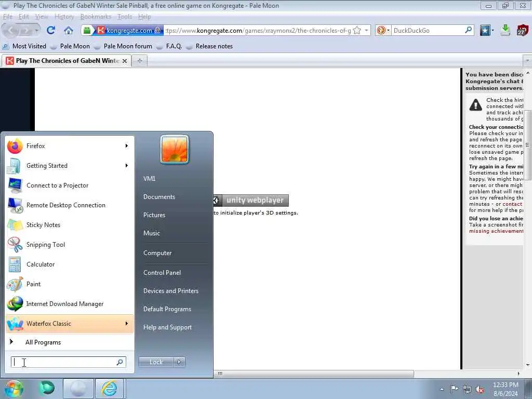The width and height of the screenshot is (532, 399).
Task: Open Firefox from the Start menu
Action: (x=70, y=146)
